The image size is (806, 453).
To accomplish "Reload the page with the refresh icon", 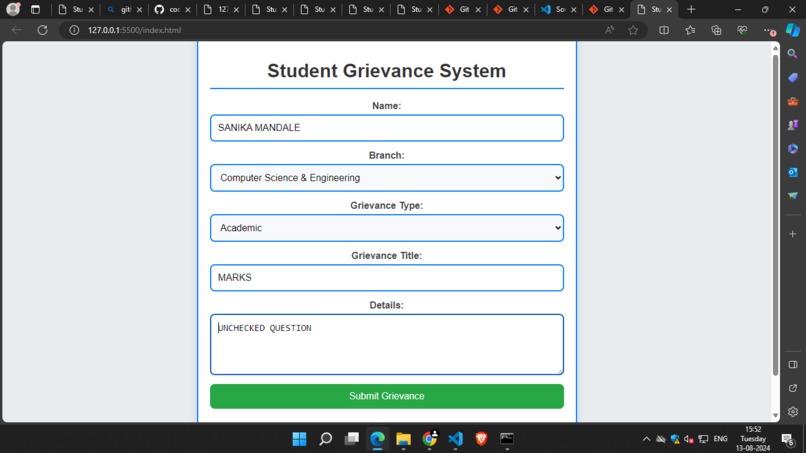I will 42,30.
